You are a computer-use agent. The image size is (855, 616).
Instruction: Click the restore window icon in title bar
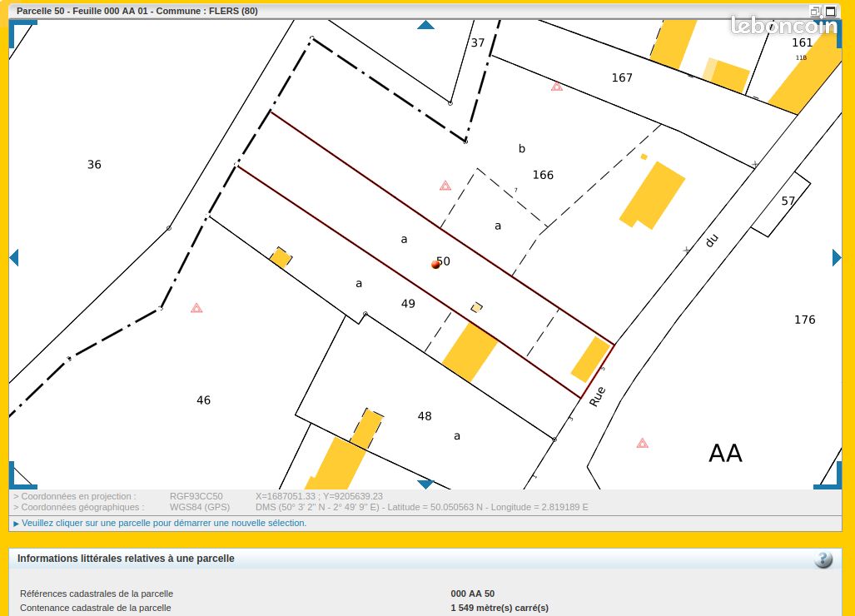pos(815,11)
